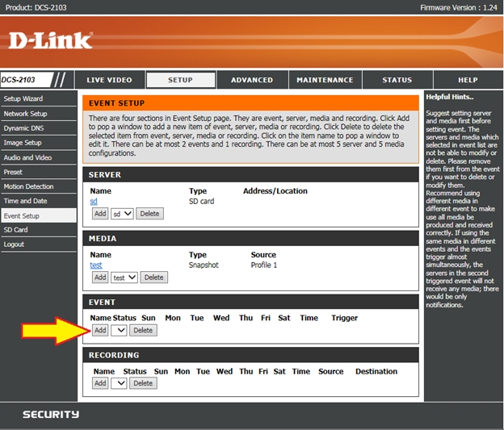Delete the selected server
504x430 pixels.
tap(149, 214)
